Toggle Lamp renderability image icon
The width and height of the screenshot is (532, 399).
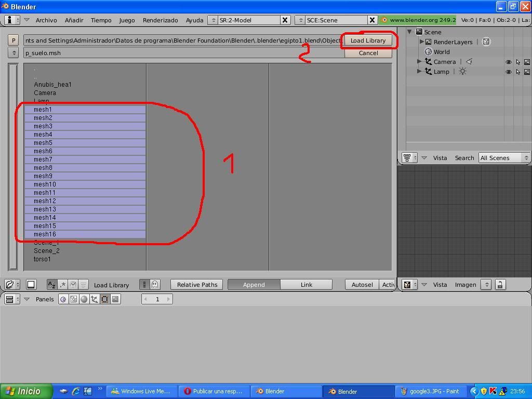click(x=527, y=72)
